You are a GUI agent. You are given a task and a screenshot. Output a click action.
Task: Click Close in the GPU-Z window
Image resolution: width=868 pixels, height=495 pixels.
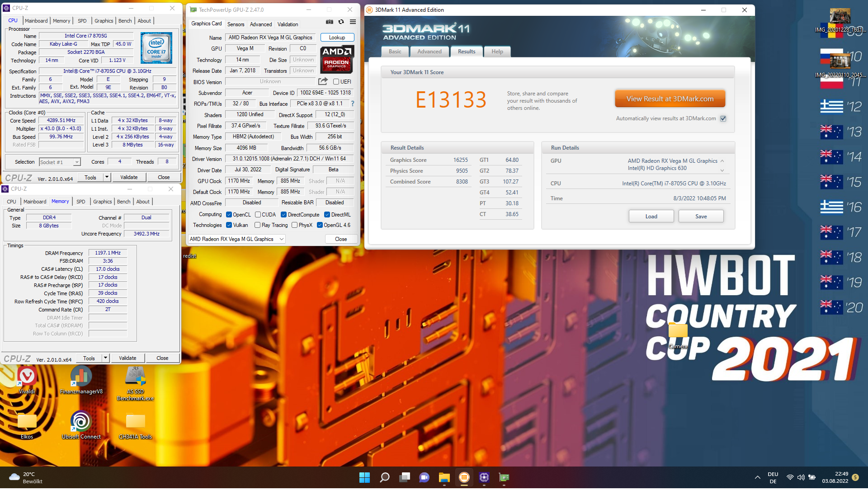(341, 239)
